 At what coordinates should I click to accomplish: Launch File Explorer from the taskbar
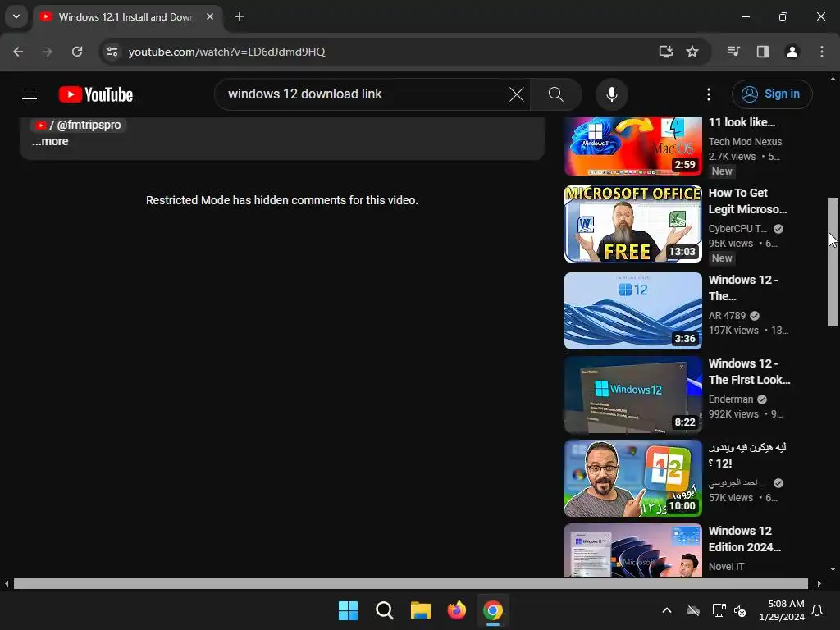click(421, 610)
